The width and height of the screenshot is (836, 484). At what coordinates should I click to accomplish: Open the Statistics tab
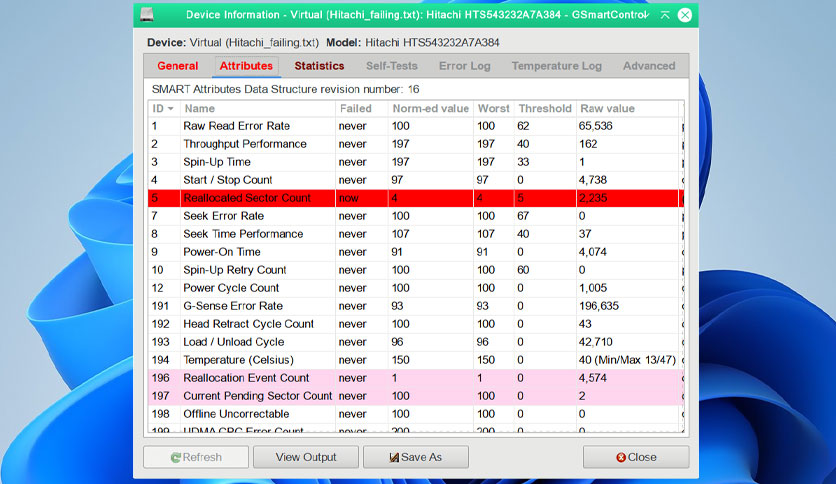tap(319, 66)
